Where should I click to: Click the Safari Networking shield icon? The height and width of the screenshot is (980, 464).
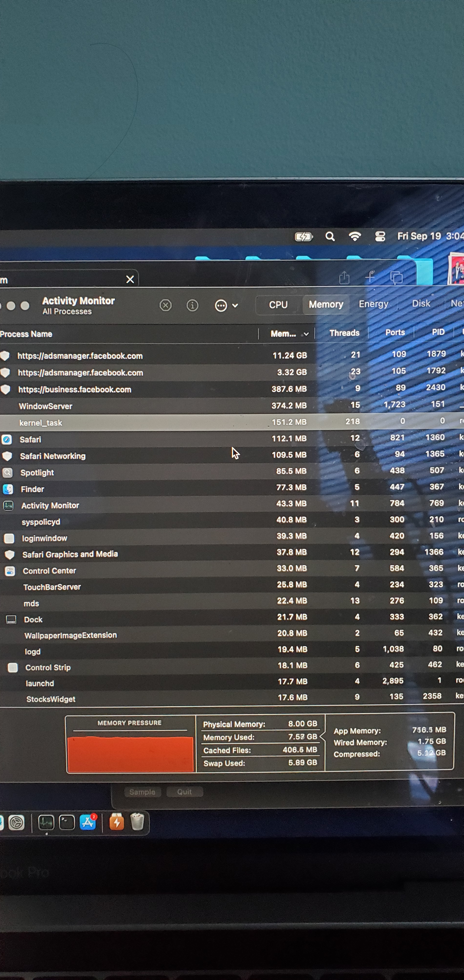pos(7,456)
